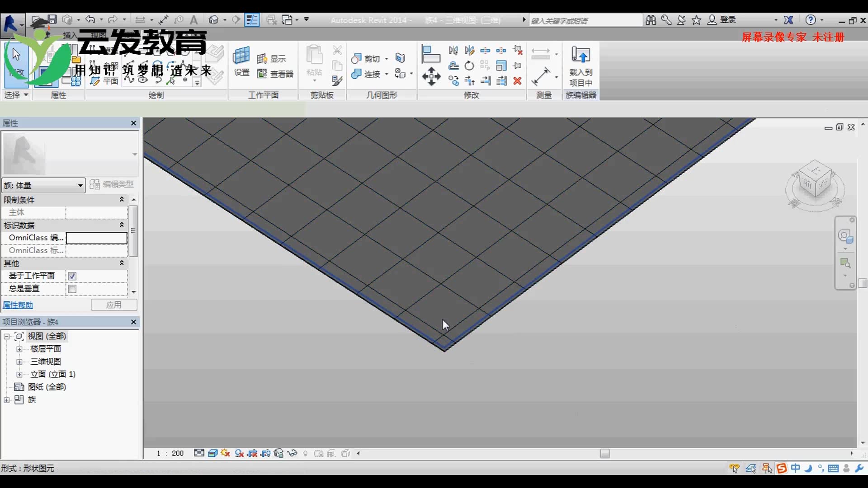Expand the Floor Plans tree node
The height and width of the screenshot is (488, 868).
pos(19,349)
